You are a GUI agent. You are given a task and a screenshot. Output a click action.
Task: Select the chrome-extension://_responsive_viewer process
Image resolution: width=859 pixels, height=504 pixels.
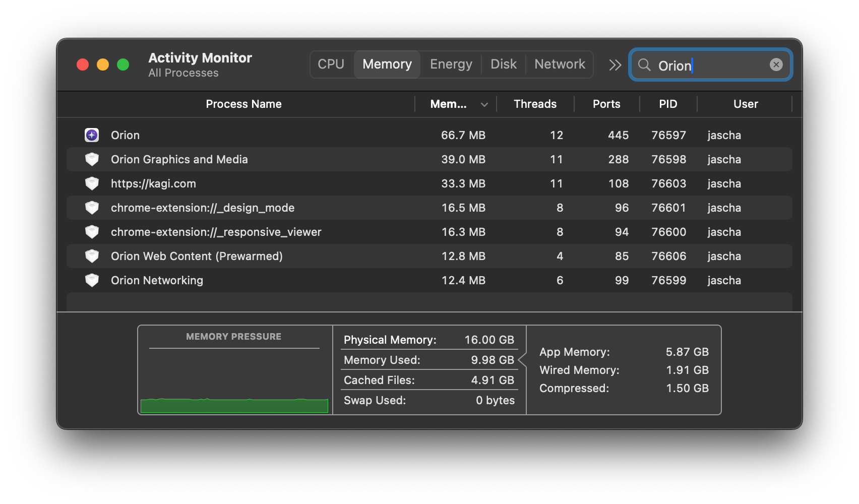(429, 232)
